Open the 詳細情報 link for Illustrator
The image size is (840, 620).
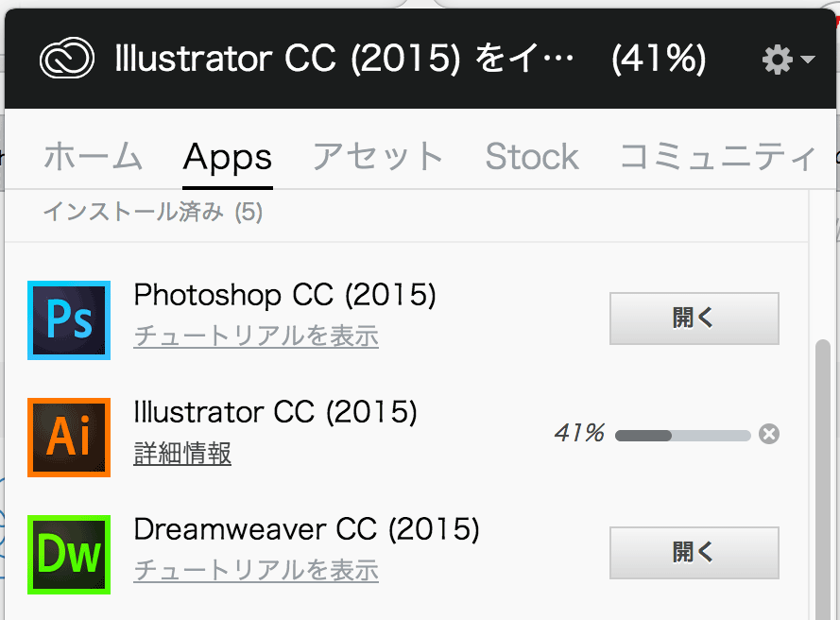click(182, 454)
